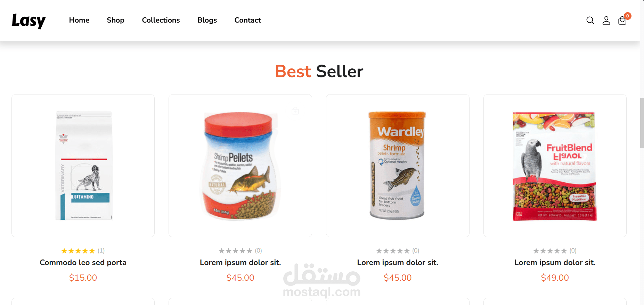This screenshot has height=305, width=644.
Task: Open the Contact page
Action: point(248,20)
